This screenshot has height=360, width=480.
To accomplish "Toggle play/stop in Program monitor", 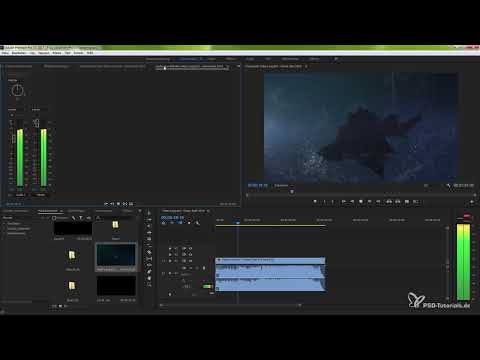I will [361, 202].
